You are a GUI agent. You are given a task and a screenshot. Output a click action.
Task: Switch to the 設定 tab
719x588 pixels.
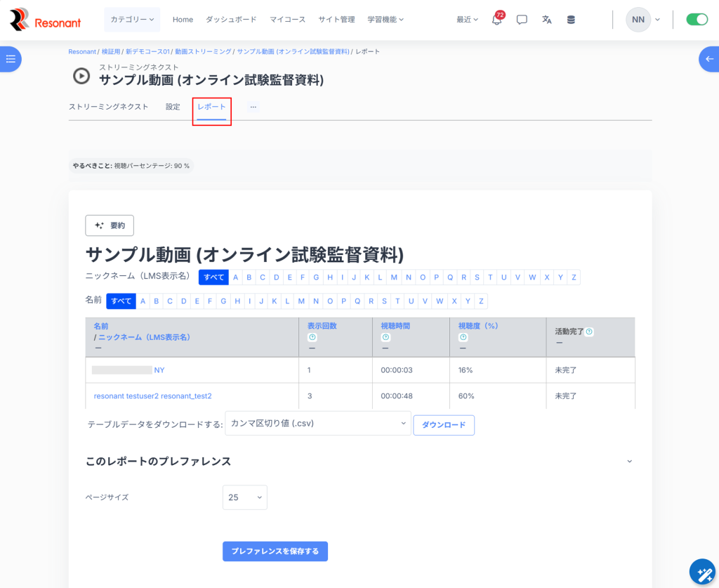coord(173,107)
